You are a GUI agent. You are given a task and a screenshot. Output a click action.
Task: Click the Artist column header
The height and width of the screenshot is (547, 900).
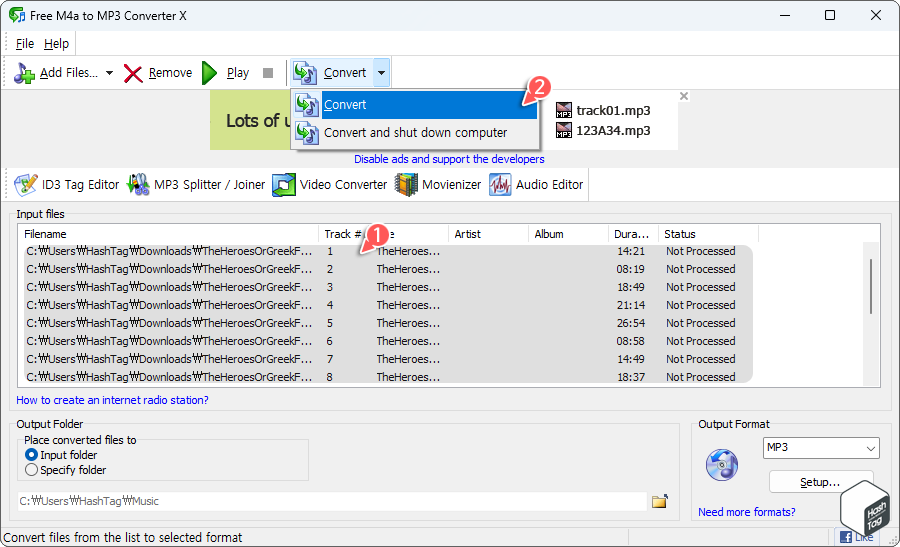pos(488,234)
